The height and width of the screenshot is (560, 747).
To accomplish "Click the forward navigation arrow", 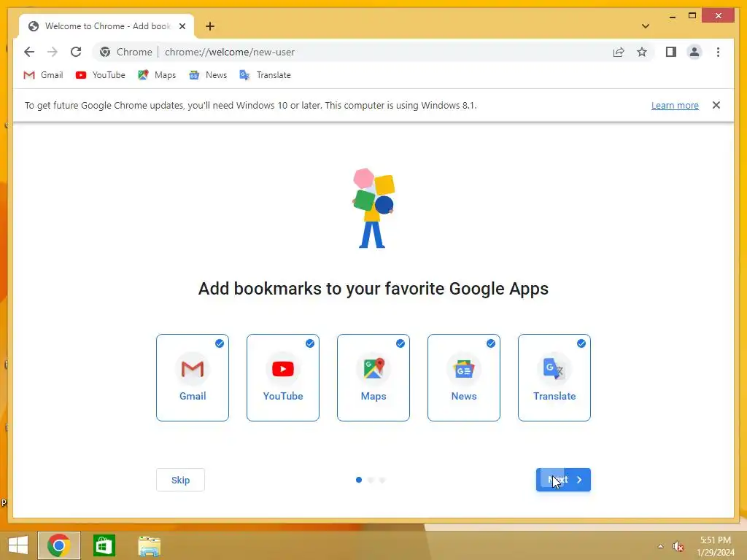I will pos(53,52).
